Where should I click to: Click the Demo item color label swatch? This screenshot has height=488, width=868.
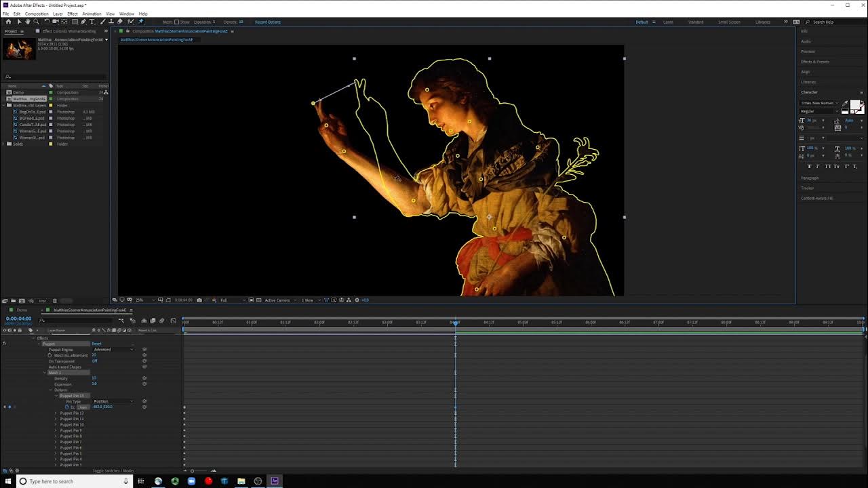50,92
